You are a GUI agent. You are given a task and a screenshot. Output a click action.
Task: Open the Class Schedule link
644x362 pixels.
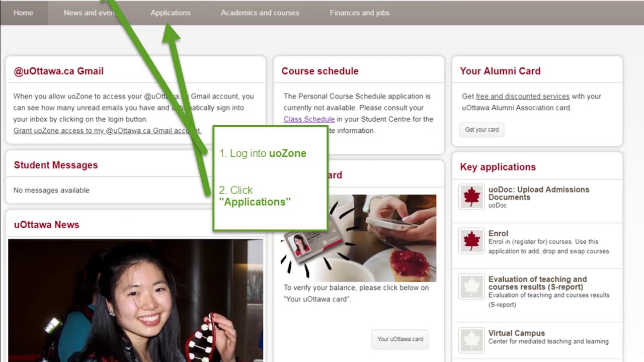(309, 119)
